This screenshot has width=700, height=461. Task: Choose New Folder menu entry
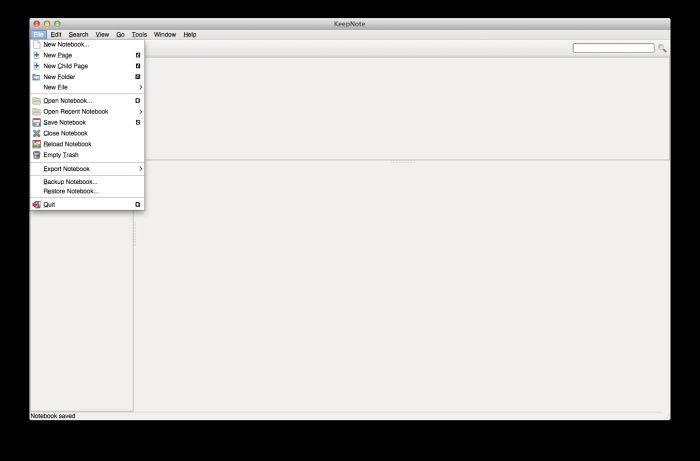pos(87,77)
